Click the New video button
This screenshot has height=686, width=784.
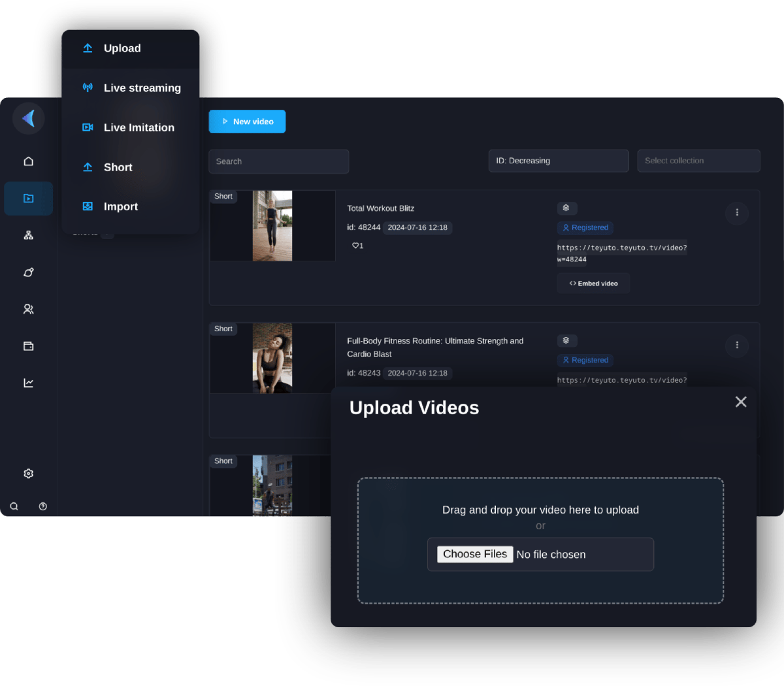tap(247, 122)
